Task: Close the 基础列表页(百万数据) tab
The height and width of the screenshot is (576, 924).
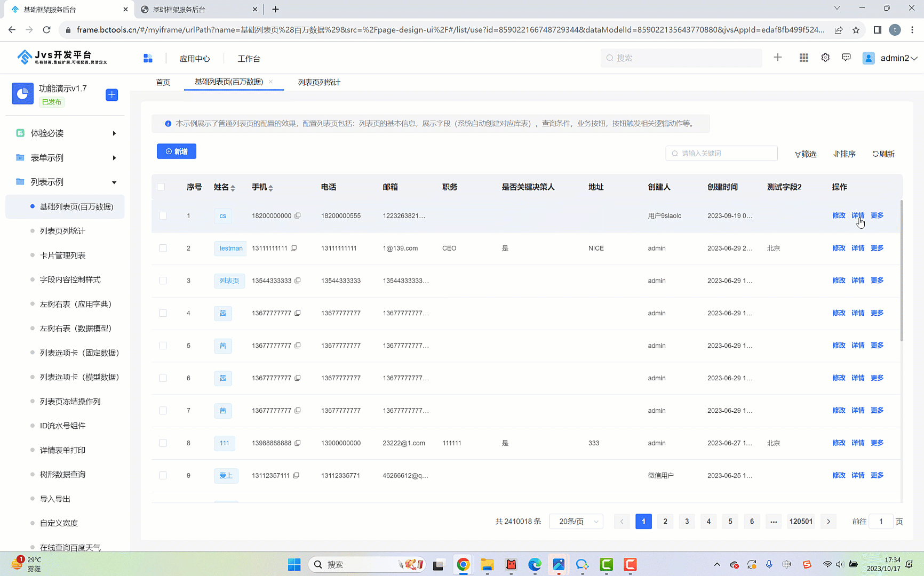Action: pyautogui.click(x=271, y=82)
